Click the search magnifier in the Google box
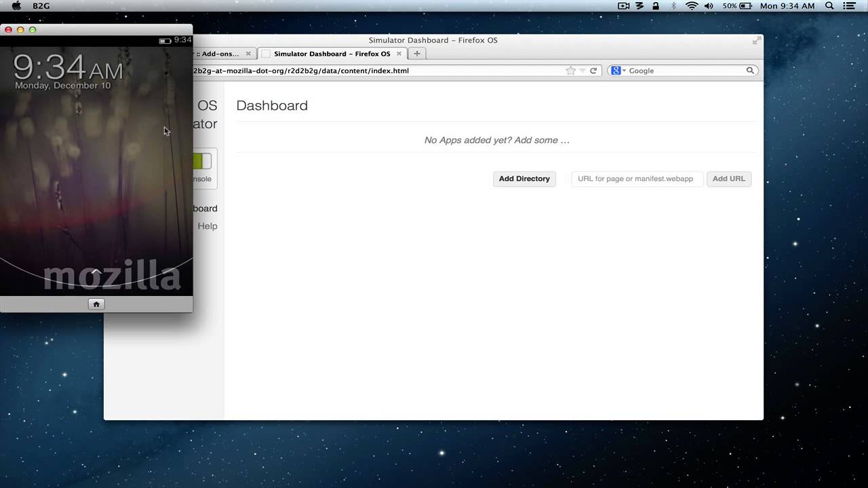 coord(750,70)
